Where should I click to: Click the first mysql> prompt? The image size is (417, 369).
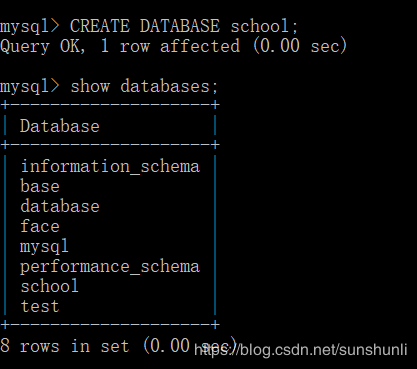(30, 27)
